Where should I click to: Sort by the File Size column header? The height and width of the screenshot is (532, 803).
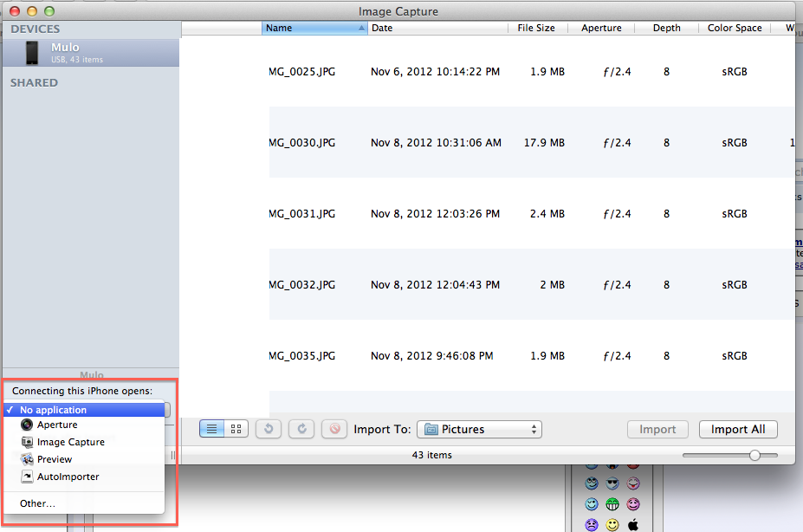pos(537,29)
